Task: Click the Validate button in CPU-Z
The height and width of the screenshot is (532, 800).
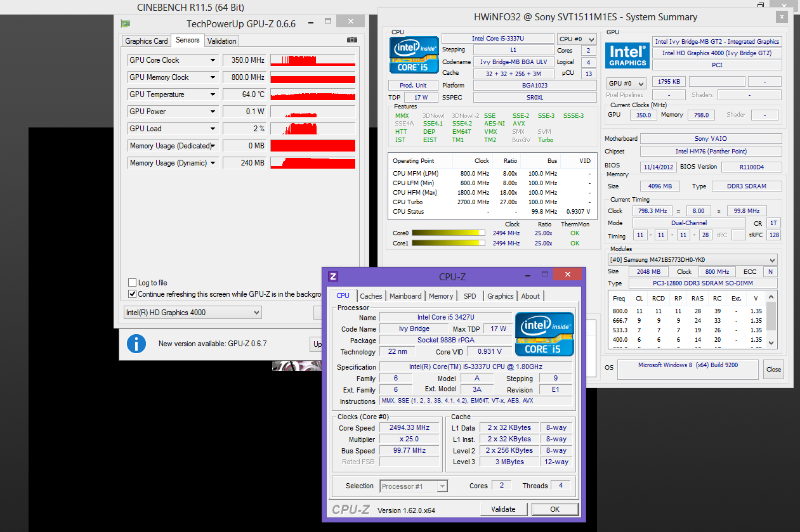Action: (503, 509)
